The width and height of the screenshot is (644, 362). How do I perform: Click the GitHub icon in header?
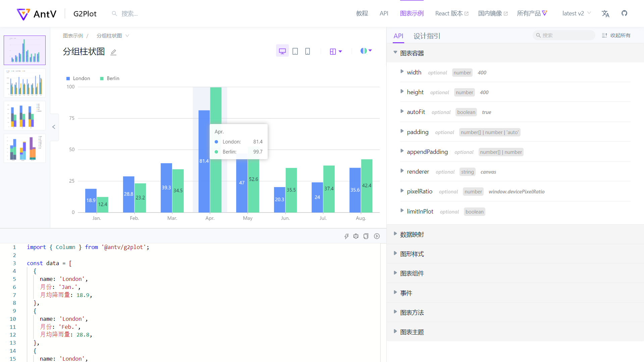coord(624,13)
